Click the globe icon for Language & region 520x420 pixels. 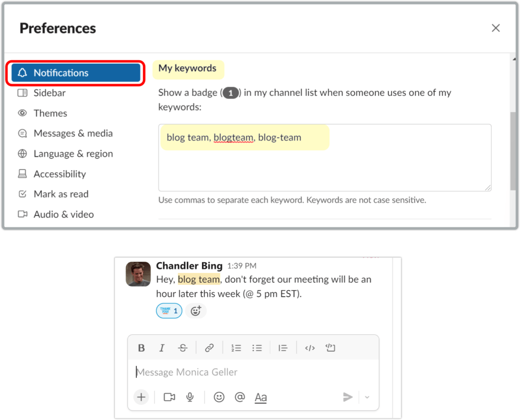tap(22, 154)
